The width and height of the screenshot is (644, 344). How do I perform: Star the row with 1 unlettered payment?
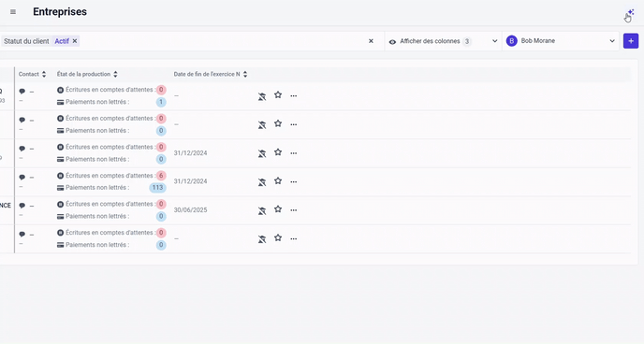278,95
